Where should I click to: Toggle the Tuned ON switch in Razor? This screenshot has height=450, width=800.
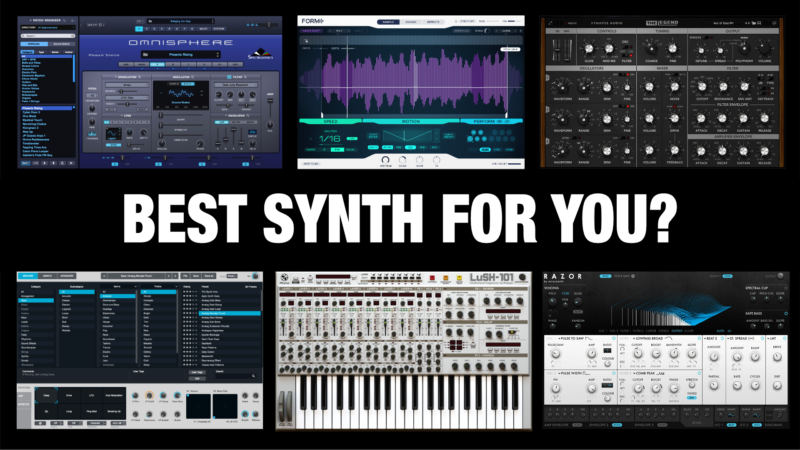tap(691, 397)
